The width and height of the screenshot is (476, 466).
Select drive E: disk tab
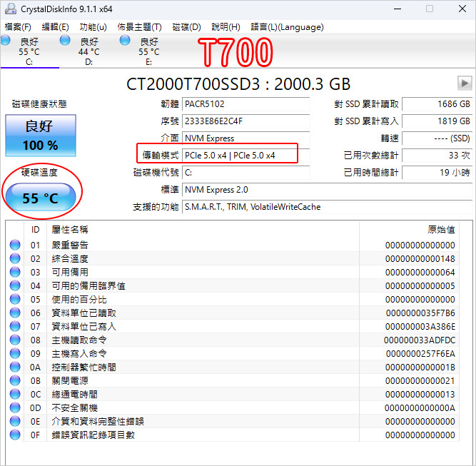[x=148, y=51]
